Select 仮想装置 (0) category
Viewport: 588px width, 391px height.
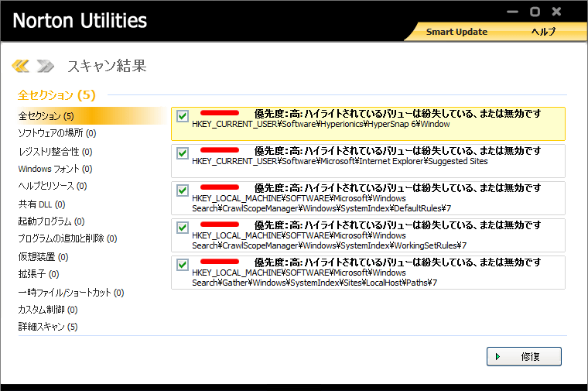click(43, 256)
